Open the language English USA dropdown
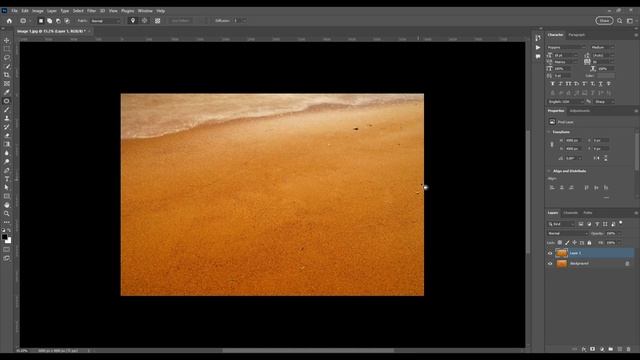This screenshot has width=640, height=360. pos(565,102)
